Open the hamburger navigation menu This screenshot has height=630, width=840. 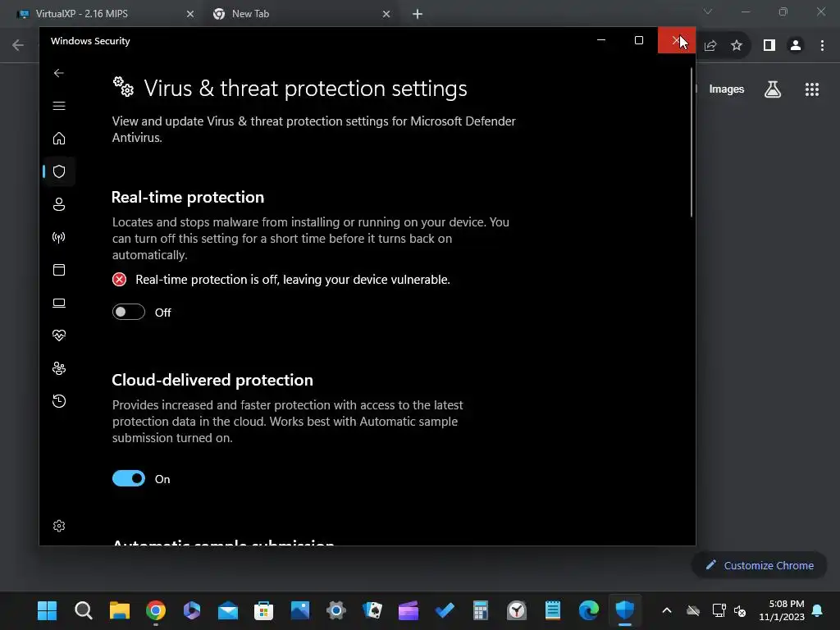[59, 106]
